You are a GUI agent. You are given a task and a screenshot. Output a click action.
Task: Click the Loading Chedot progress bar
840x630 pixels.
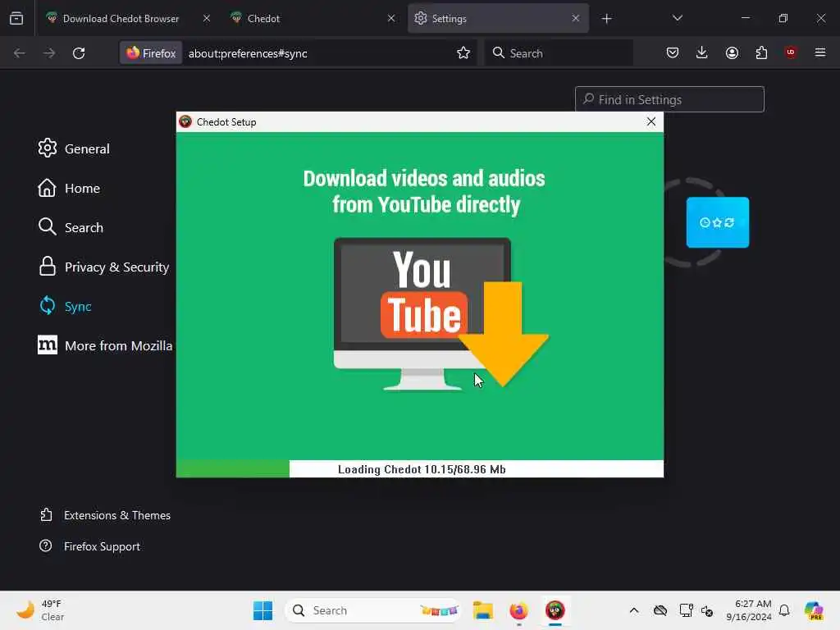[419, 468]
